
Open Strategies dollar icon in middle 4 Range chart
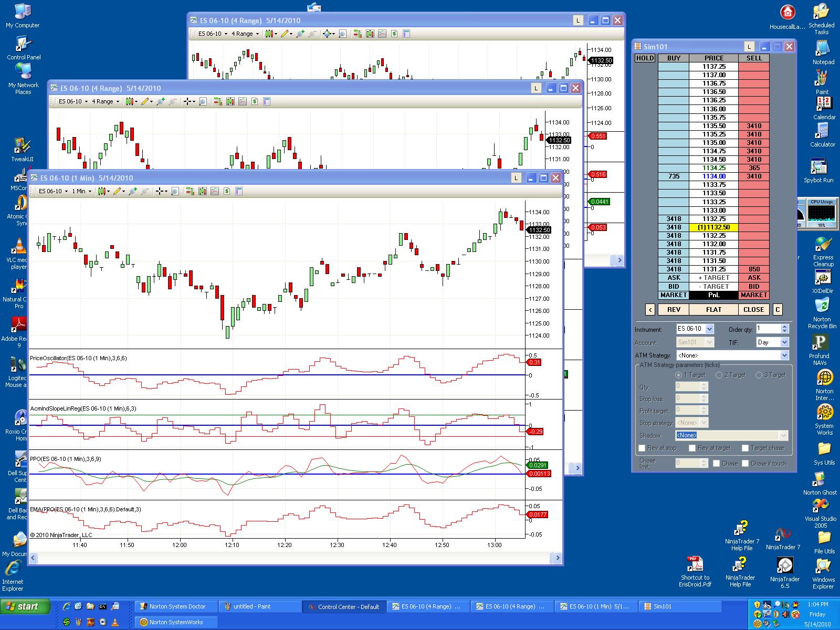pyautogui.click(x=255, y=102)
